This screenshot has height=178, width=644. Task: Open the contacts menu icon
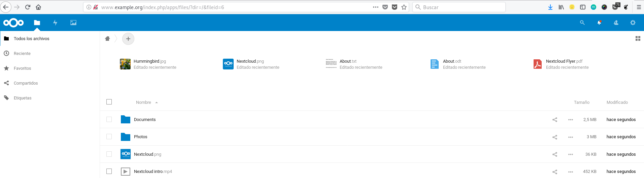(x=616, y=23)
